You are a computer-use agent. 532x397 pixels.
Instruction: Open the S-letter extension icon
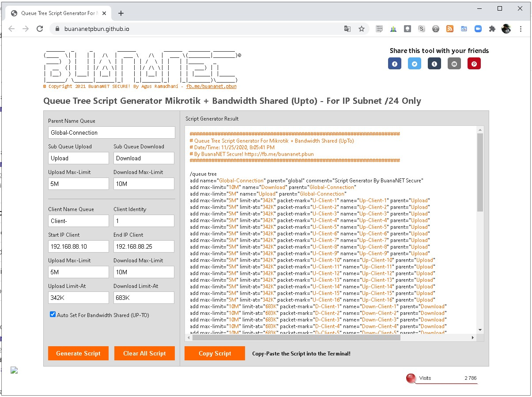point(422,29)
